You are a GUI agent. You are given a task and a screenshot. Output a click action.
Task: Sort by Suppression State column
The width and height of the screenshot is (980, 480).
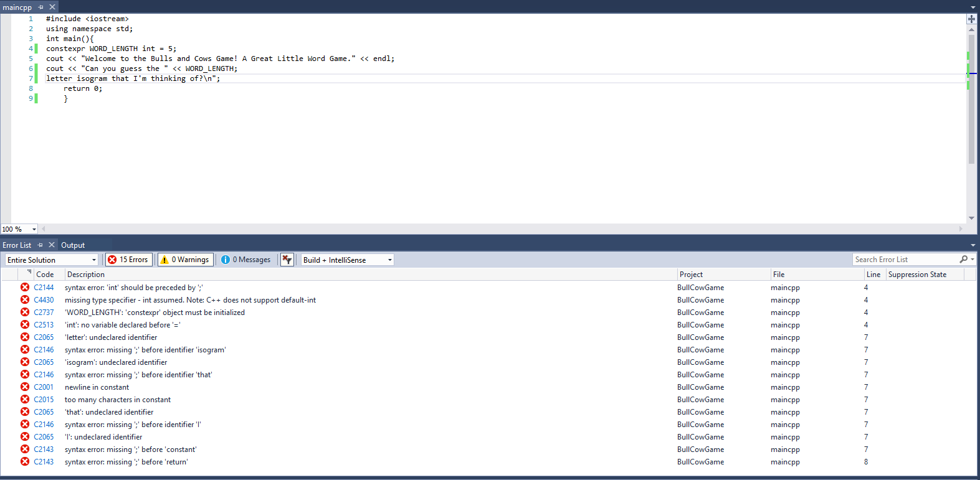[x=925, y=275]
